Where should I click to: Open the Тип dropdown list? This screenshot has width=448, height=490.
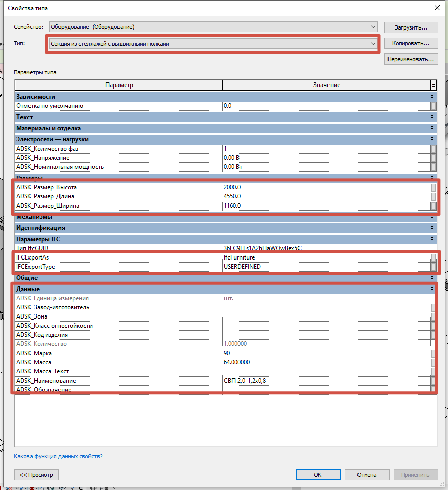pos(373,44)
